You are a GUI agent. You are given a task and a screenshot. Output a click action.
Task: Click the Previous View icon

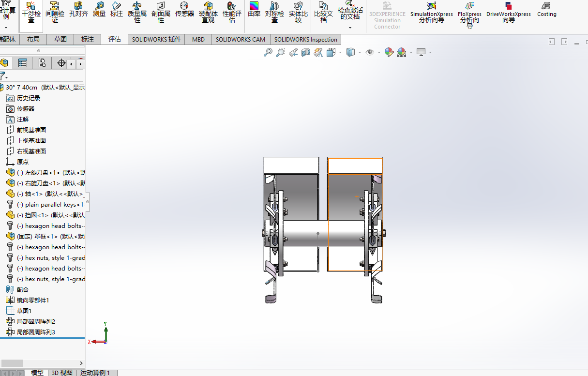(x=293, y=52)
